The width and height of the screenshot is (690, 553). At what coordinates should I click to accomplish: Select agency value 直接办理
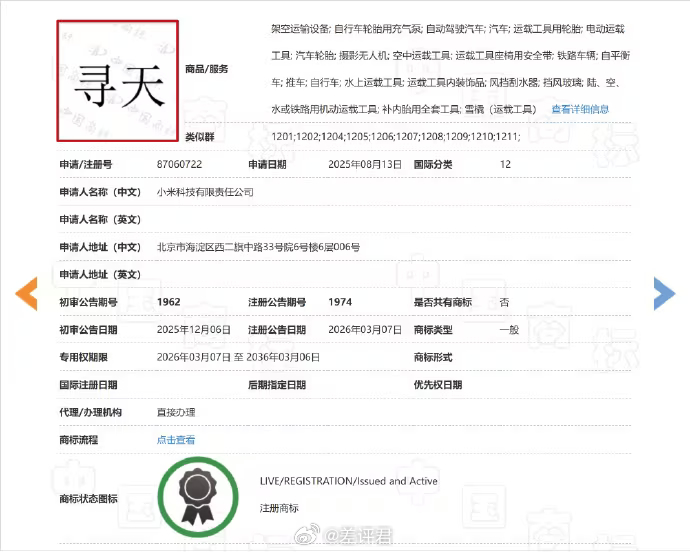coord(176,413)
